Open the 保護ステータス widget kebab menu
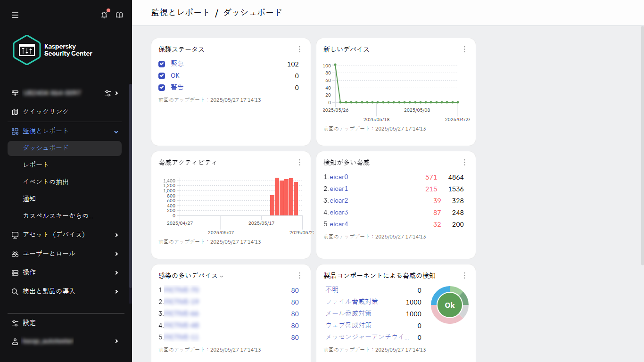The height and width of the screenshot is (362, 644). (x=299, y=49)
